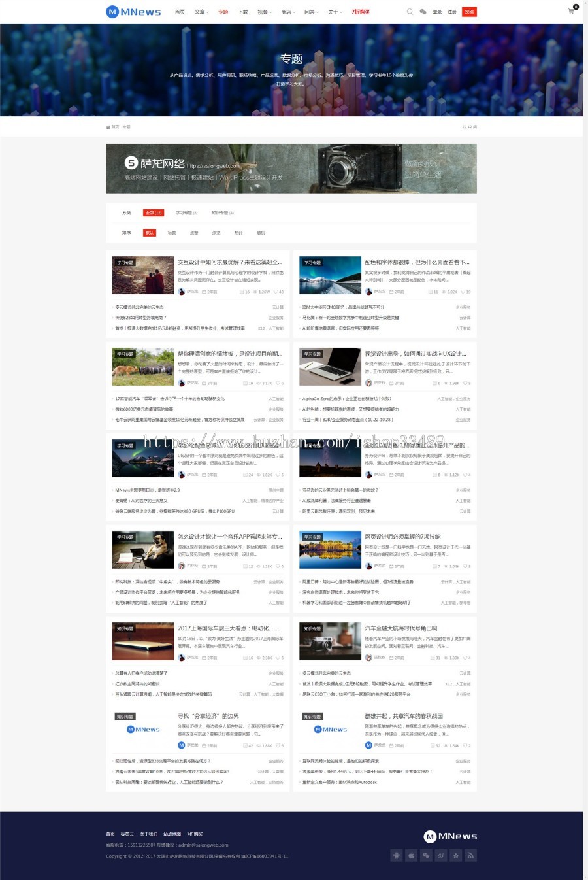Screen dimensions: 588x880
Task: Expand the 商店 menu dropdown
Action: (x=288, y=12)
